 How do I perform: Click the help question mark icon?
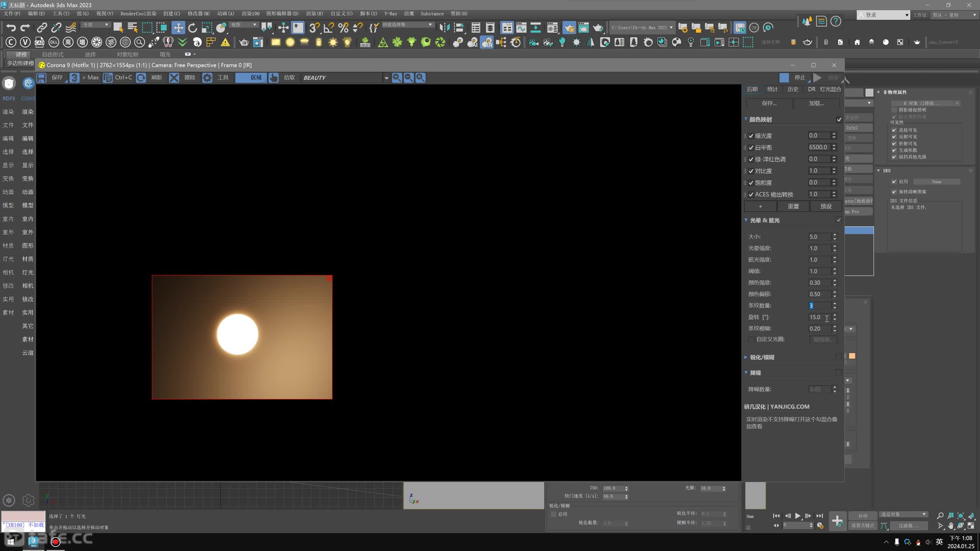click(x=836, y=21)
